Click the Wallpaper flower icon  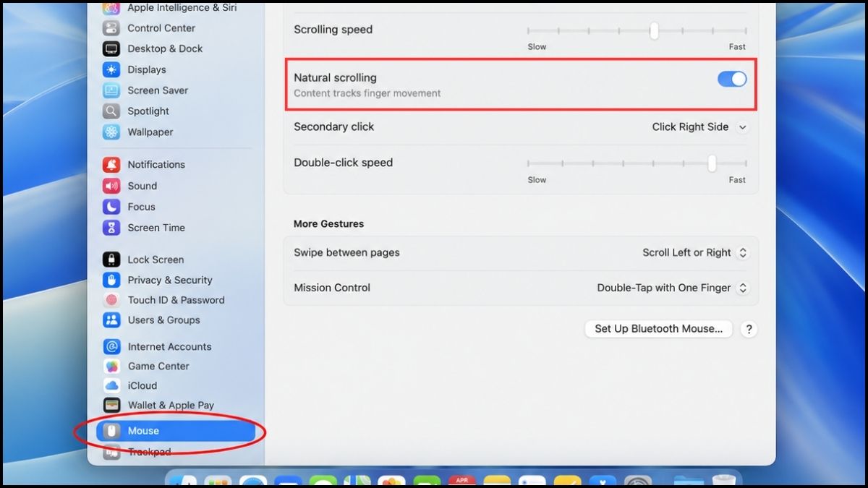111,132
